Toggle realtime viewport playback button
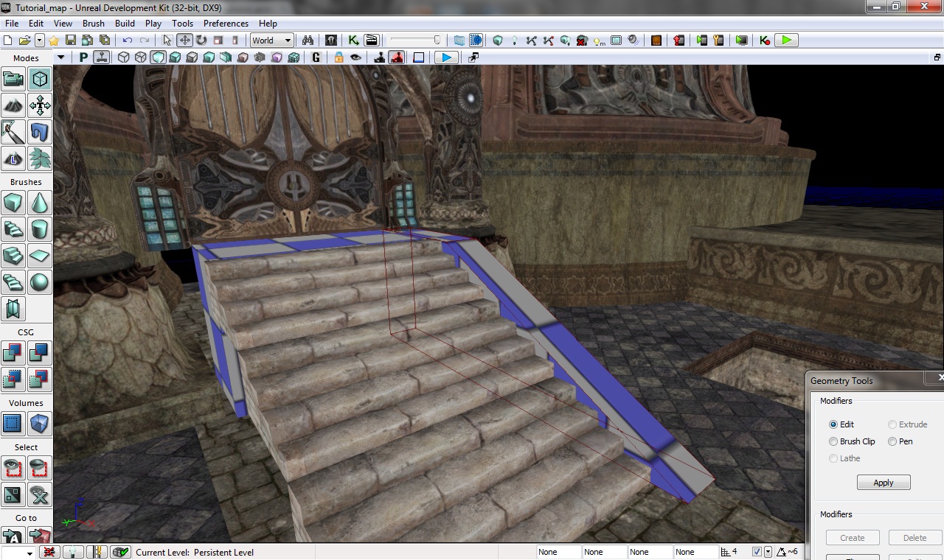This screenshot has width=944, height=560. point(445,57)
